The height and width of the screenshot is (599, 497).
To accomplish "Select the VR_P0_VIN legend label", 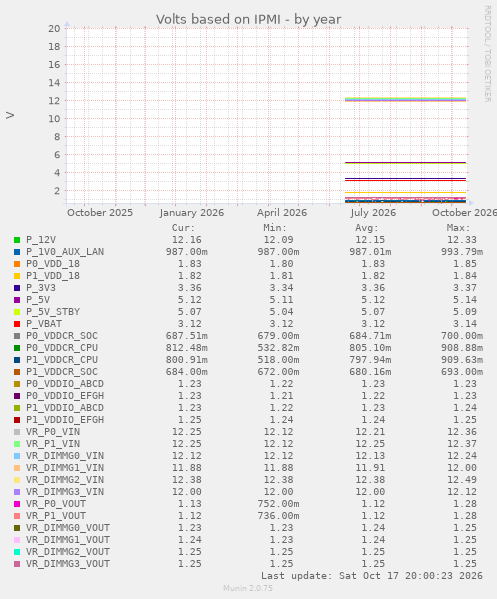I will 53,432.
